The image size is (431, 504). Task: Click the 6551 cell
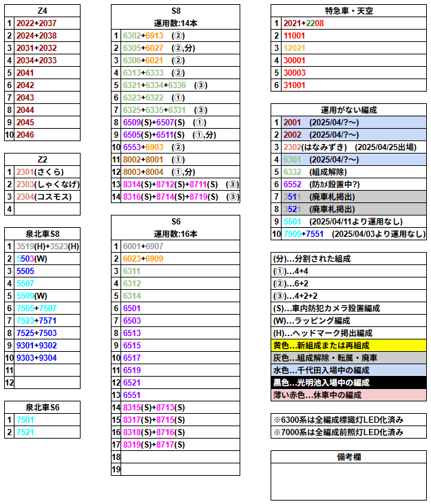180,395
